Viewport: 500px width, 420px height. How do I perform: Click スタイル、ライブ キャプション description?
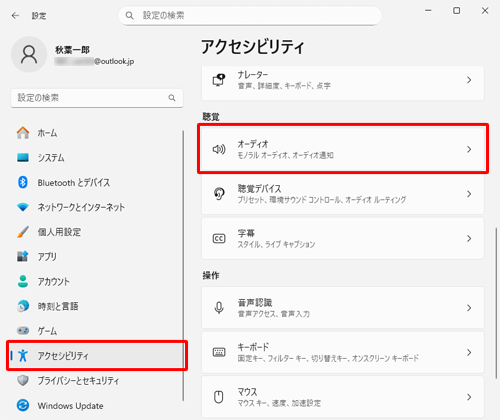tap(276, 244)
